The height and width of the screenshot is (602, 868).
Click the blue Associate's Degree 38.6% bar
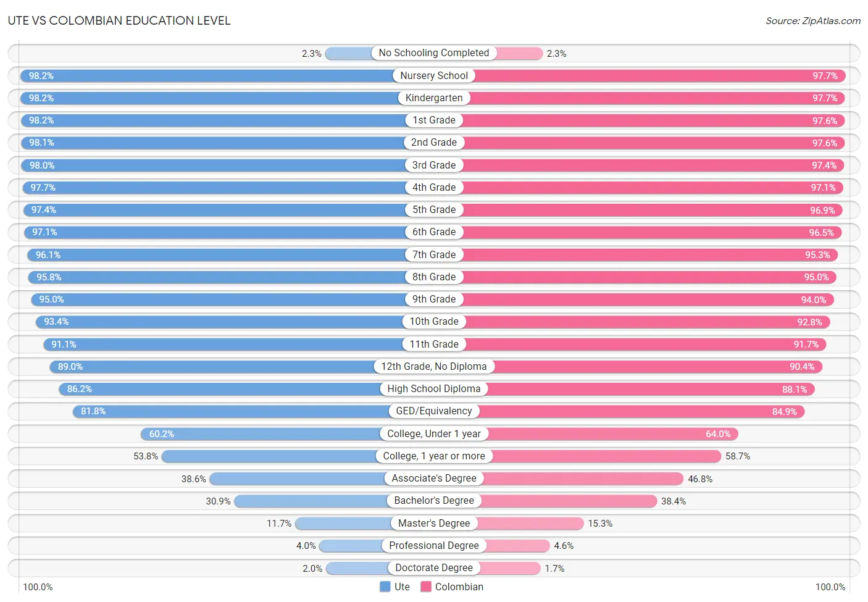click(x=298, y=479)
